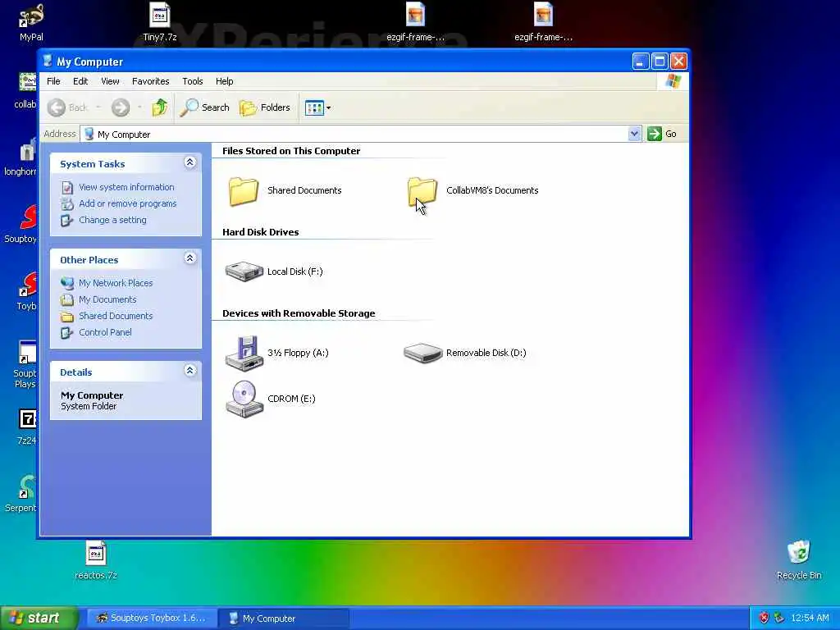Screen dimensions: 840x630
Task: Click the Change a setting icon
Action: coord(67,220)
